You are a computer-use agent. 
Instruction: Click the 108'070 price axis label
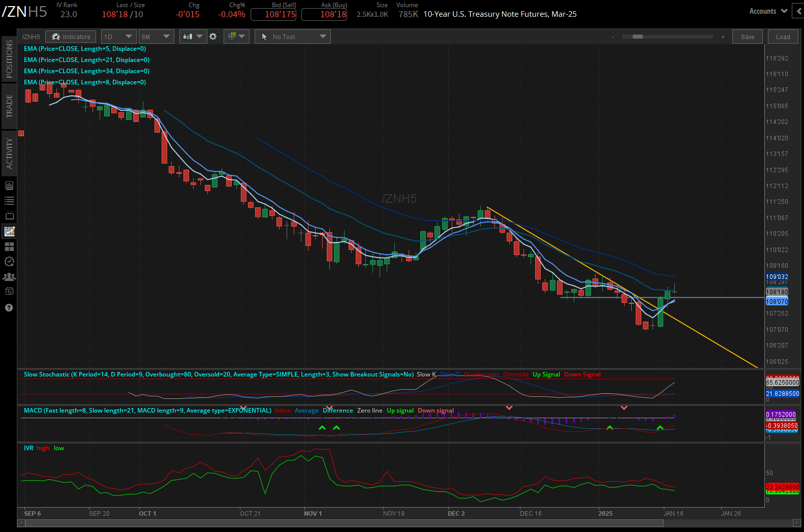point(777,301)
